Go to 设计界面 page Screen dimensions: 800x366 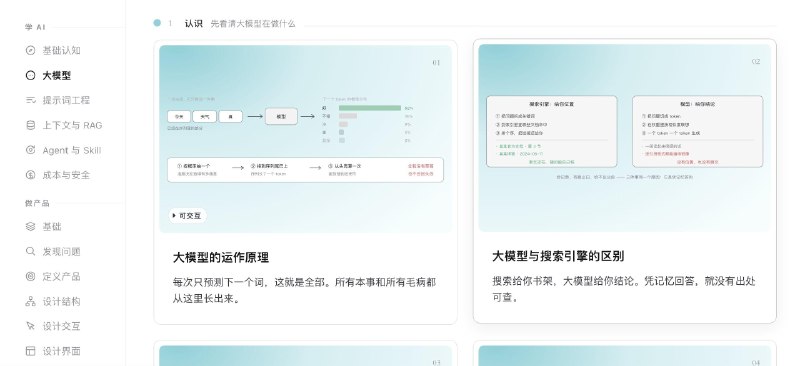(61, 351)
